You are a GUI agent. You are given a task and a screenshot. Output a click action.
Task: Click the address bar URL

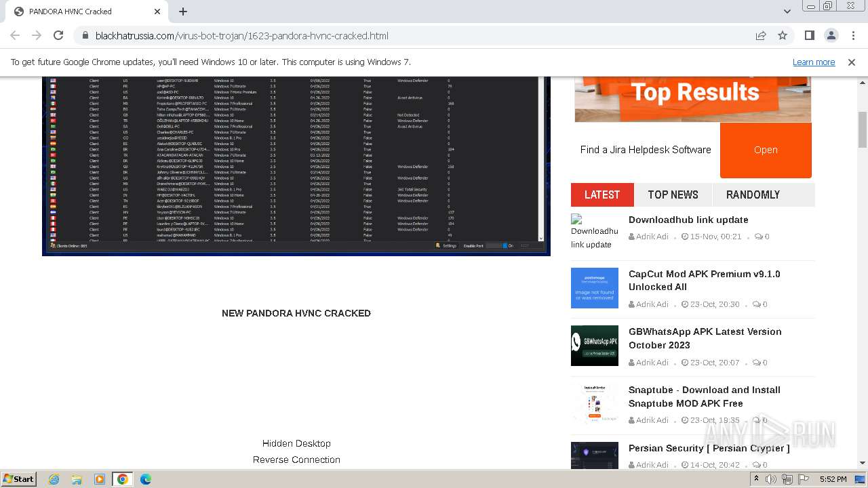pos(242,35)
